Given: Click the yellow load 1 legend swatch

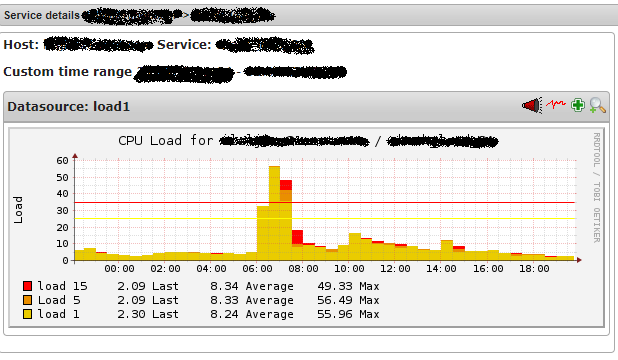Looking at the screenshot, I should click(27, 314).
